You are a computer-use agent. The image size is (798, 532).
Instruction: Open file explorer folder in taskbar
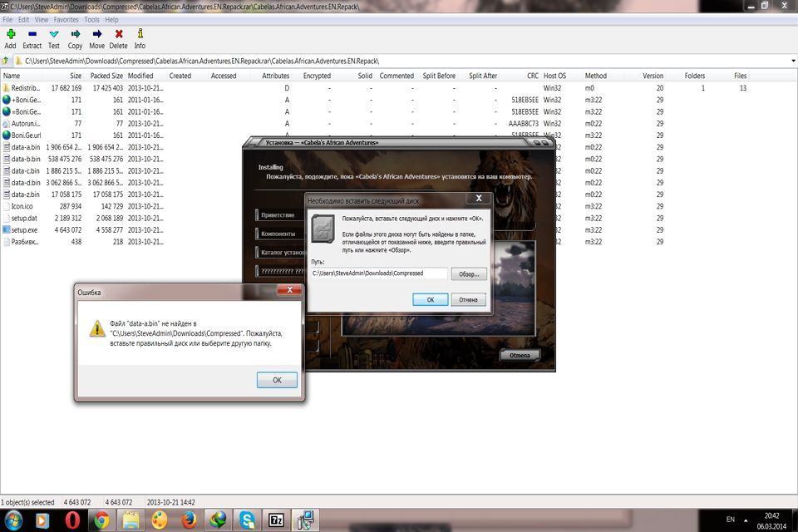131,520
